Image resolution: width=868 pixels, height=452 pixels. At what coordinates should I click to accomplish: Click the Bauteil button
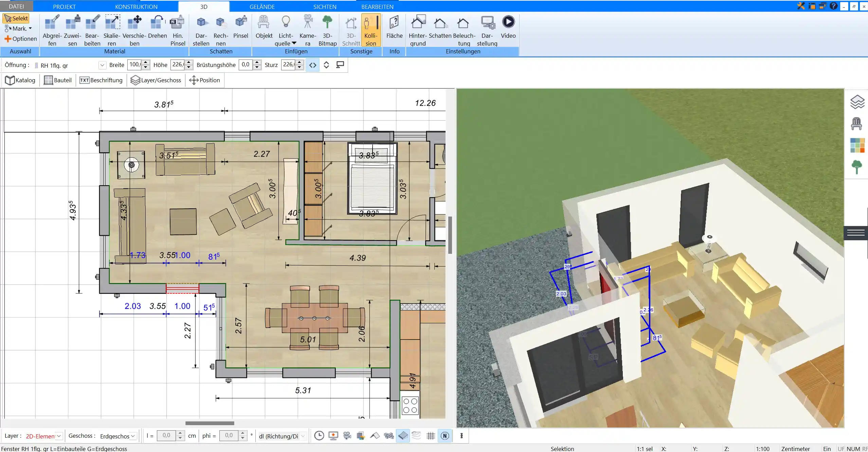click(x=58, y=80)
